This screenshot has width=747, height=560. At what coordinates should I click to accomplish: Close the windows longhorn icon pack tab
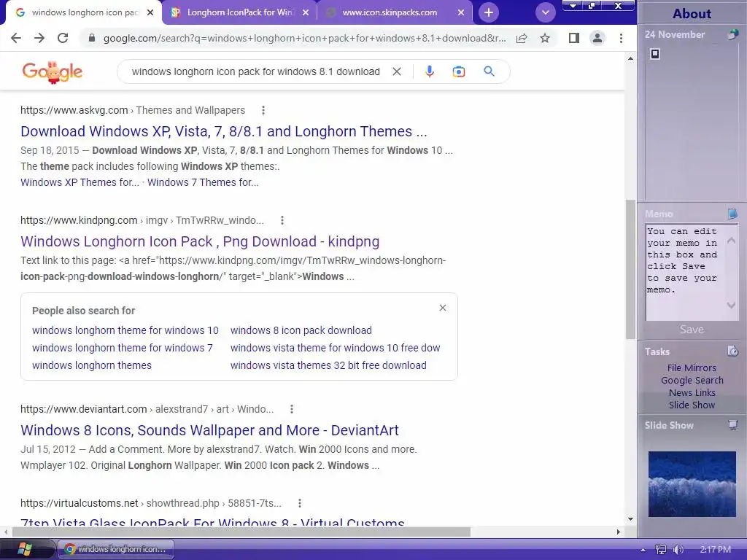pos(150,13)
